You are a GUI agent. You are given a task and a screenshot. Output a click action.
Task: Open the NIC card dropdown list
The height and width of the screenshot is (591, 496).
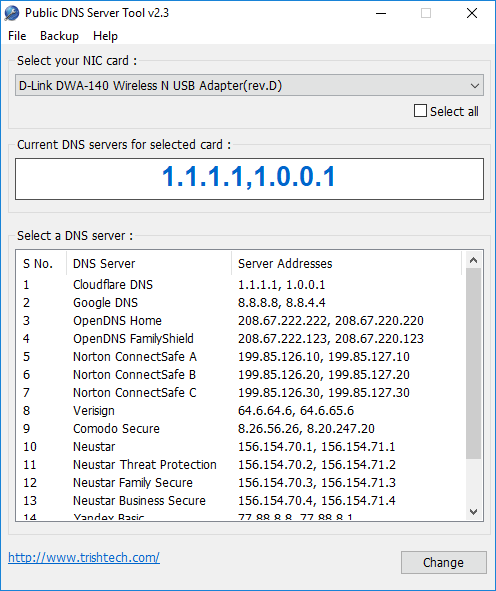249,85
